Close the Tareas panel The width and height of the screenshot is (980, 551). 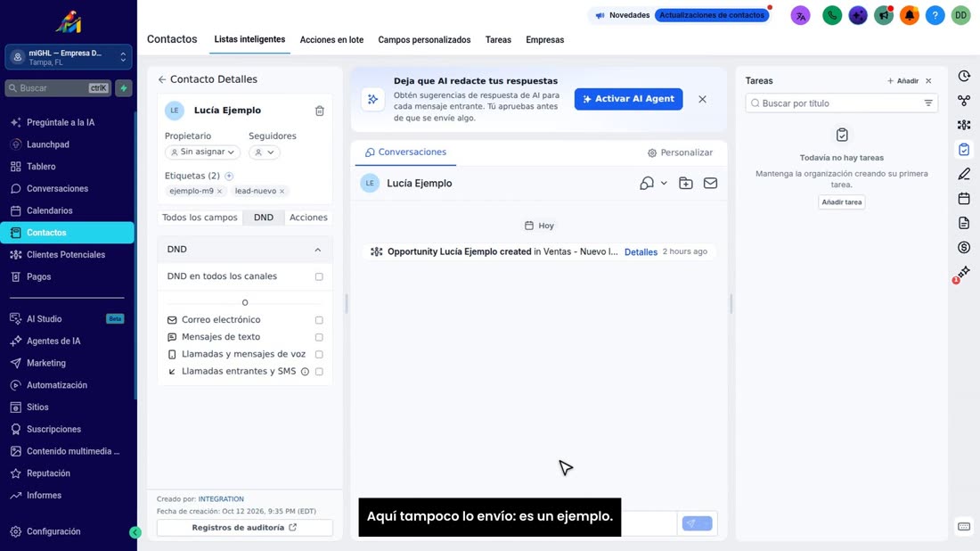928,81
